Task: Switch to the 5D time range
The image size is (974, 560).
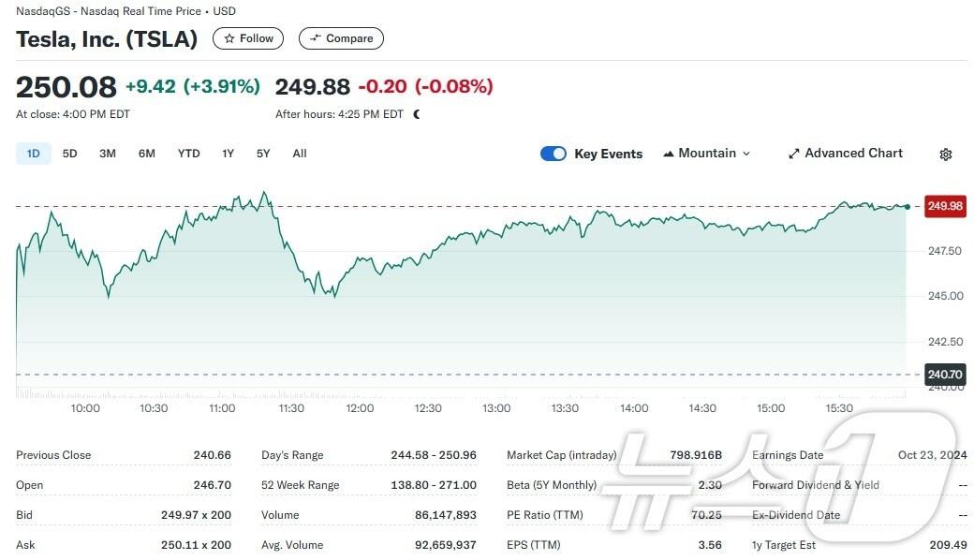Action: 69,154
